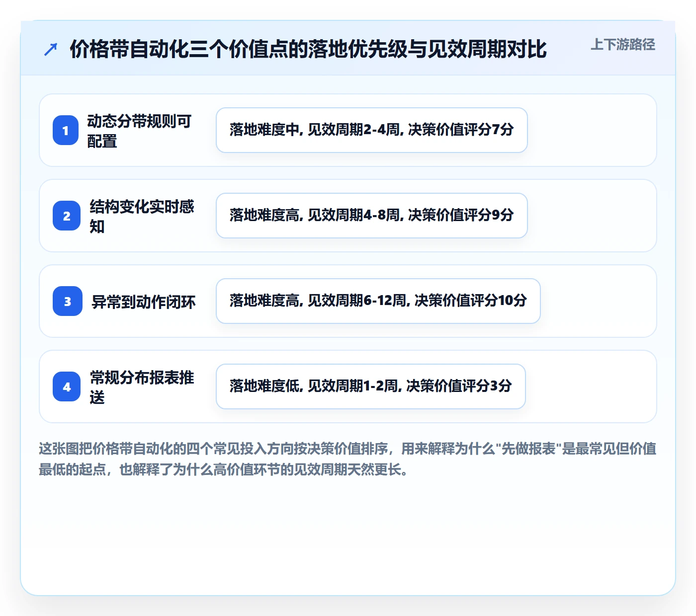Click the 常规分布报表推送 item title
This screenshot has height=616, width=696.
[142, 387]
